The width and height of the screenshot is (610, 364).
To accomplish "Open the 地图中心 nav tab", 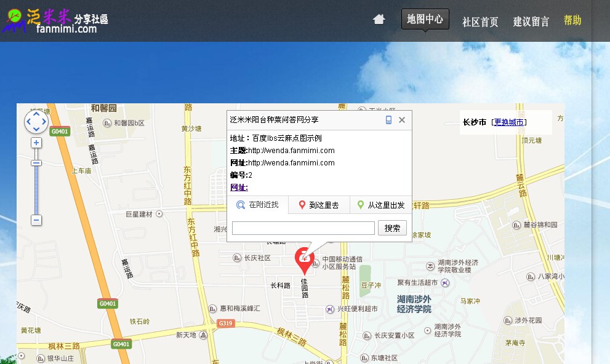I will [x=425, y=19].
